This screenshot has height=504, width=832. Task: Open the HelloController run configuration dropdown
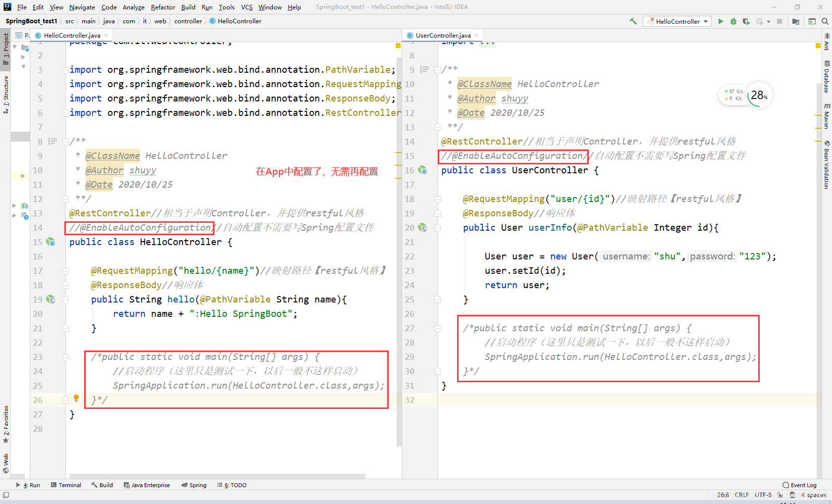point(677,21)
